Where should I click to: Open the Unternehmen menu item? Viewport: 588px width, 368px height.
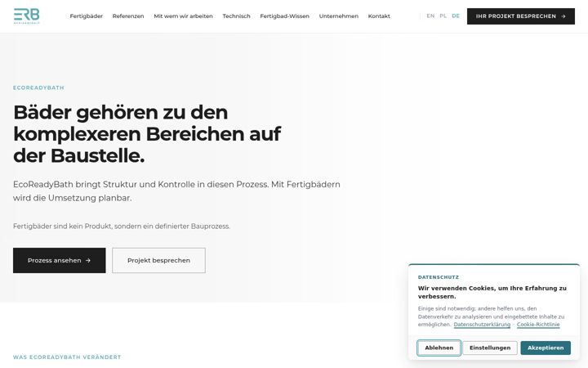point(339,16)
